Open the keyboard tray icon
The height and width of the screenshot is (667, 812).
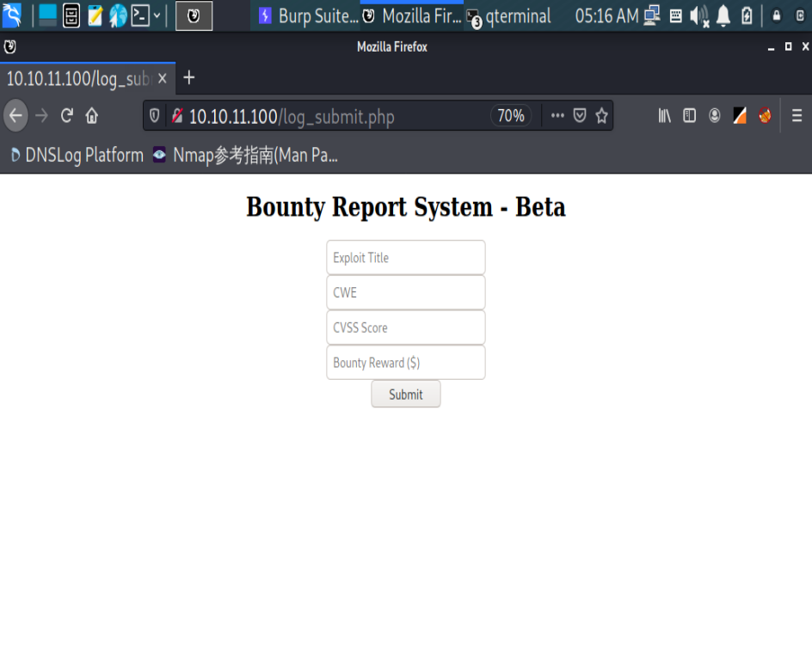click(675, 16)
